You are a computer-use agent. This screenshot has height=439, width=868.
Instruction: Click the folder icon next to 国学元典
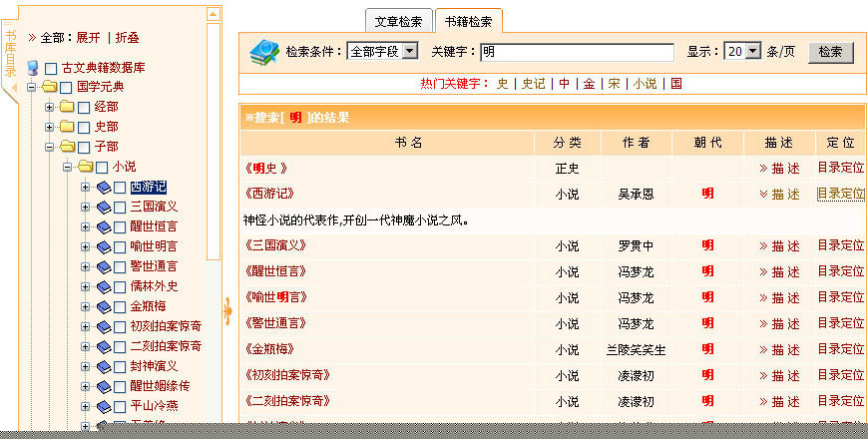click(x=49, y=87)
